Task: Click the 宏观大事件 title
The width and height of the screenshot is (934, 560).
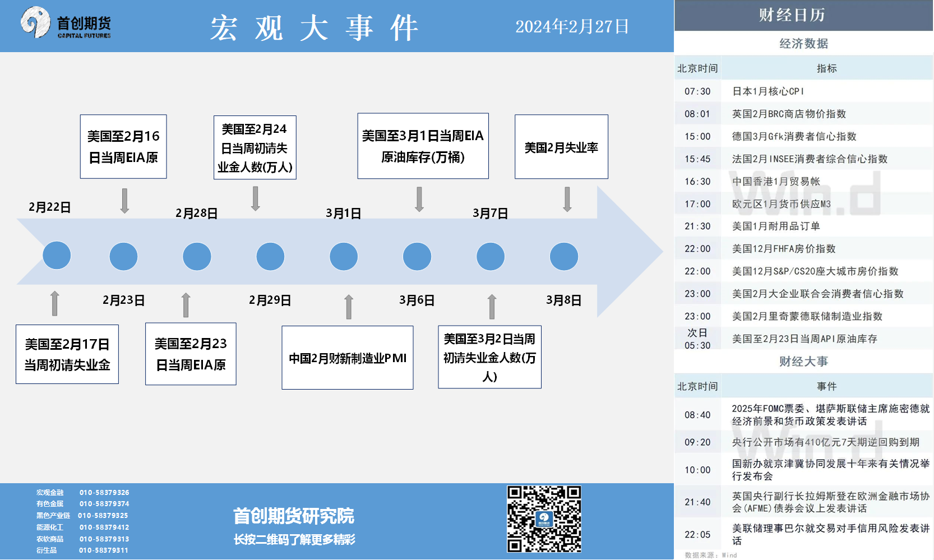Action: click(x=315, y=28)
